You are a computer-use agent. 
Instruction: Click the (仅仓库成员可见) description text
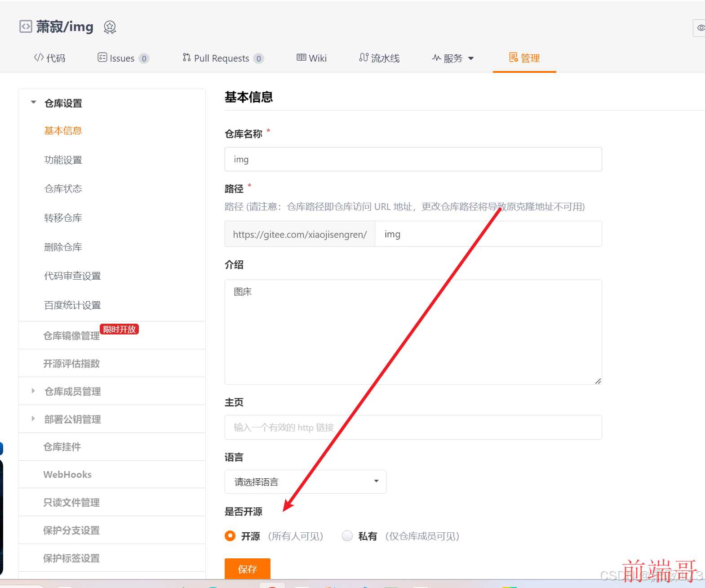click(x=422, y=536)
